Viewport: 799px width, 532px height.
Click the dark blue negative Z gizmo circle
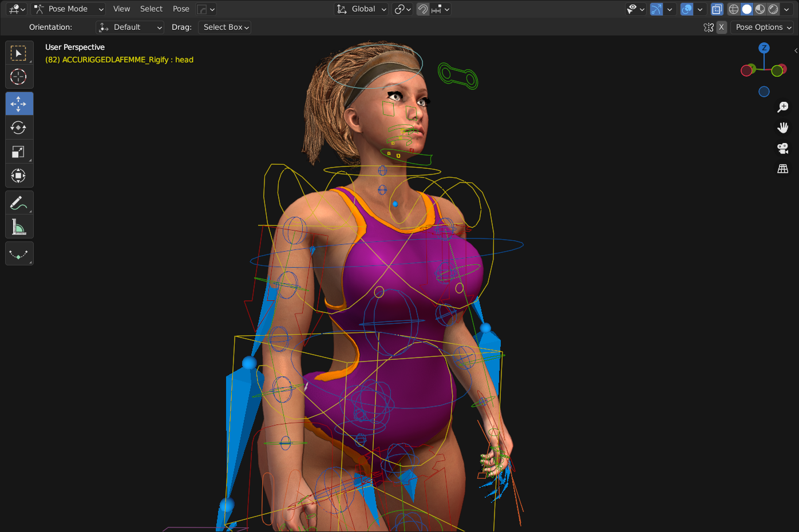(x=764, y=92)
